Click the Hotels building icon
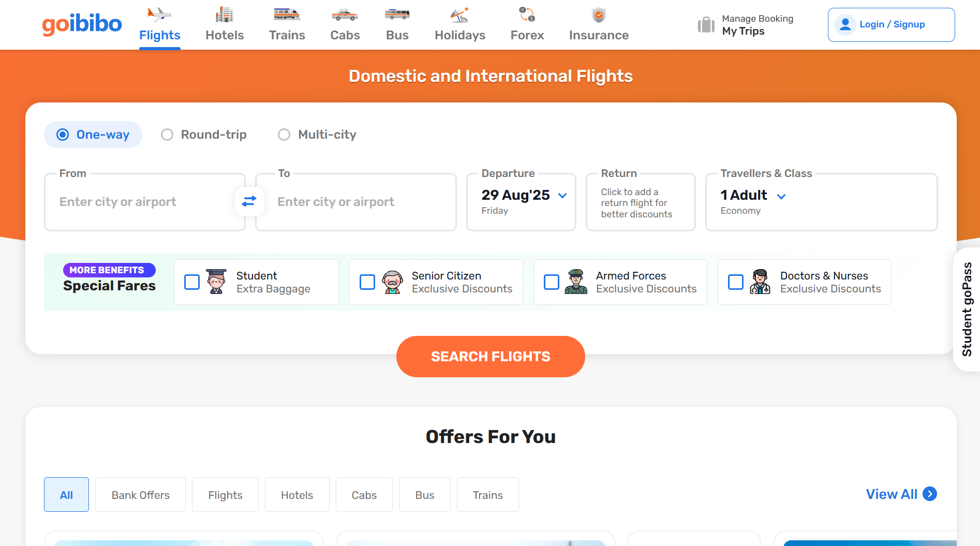Viewport: 980px width, 546px height. point(224,14)
